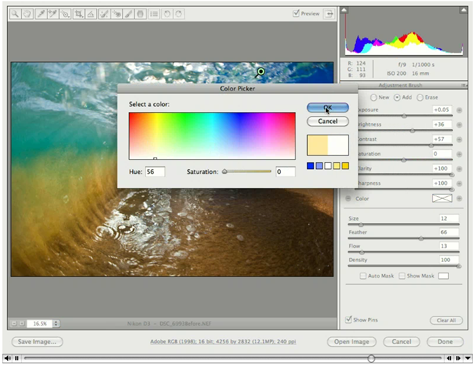Click the Clear All button
The image size is (474, 365).
tap(446, 320)
